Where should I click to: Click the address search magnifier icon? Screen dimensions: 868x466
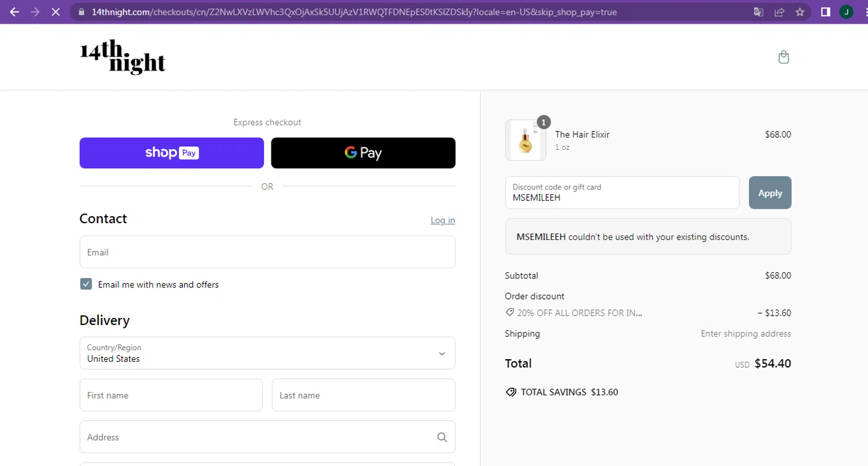(x=442, y=437)
